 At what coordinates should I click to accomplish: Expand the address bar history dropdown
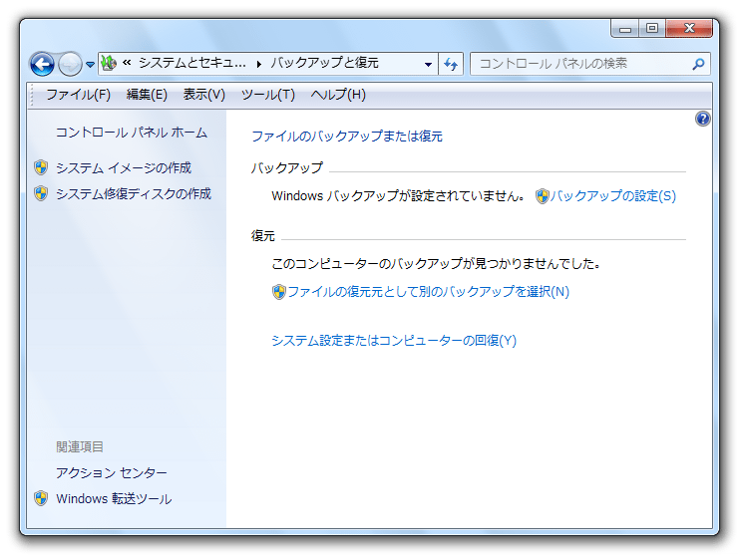428,64
